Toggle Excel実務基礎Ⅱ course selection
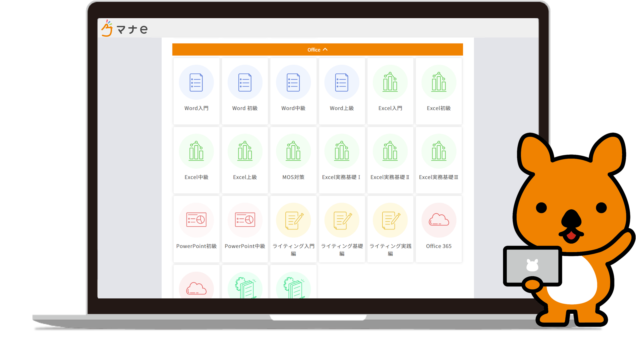The image size is (636, 364). (390, 157)
